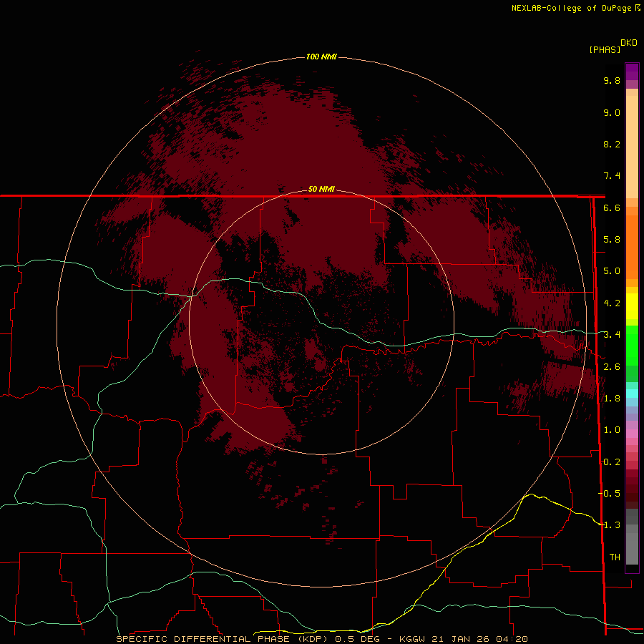Click the yellow color scale band

[x=632, y=306]
